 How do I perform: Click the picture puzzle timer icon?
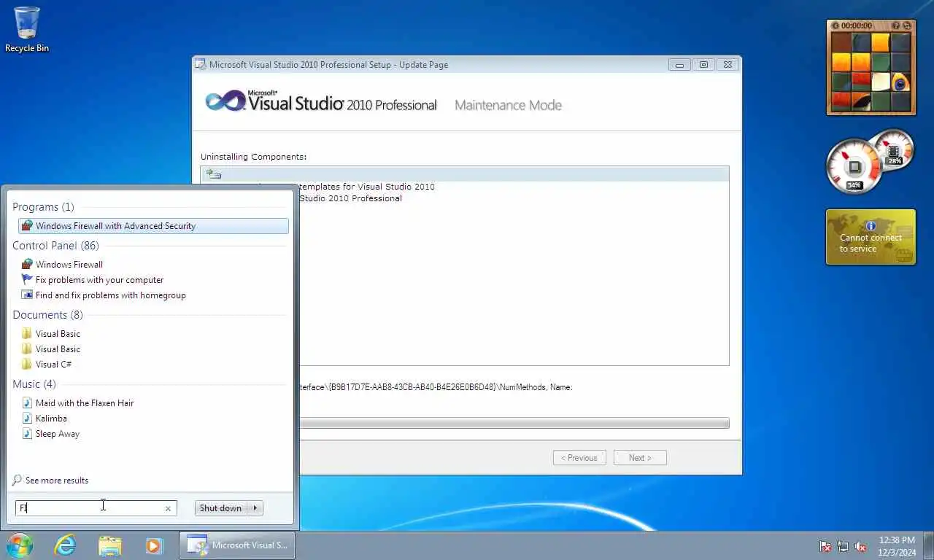(x=836, y=26)
